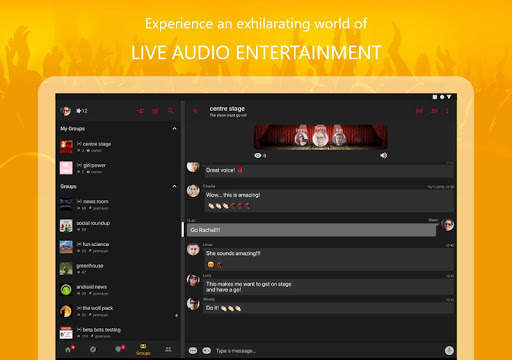Open avatar of 'She sounds amazing!!!' sender
The height and width of the screenshot is (360, 512).
[193, 250]
